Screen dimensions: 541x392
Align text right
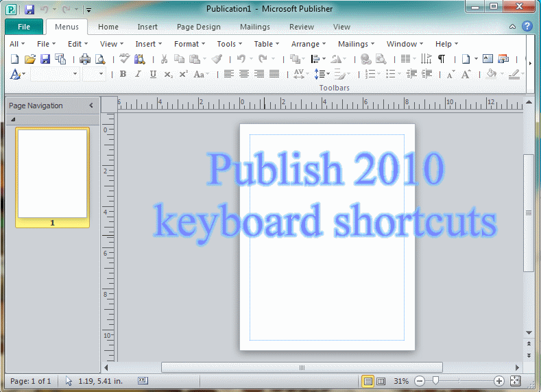259,74
